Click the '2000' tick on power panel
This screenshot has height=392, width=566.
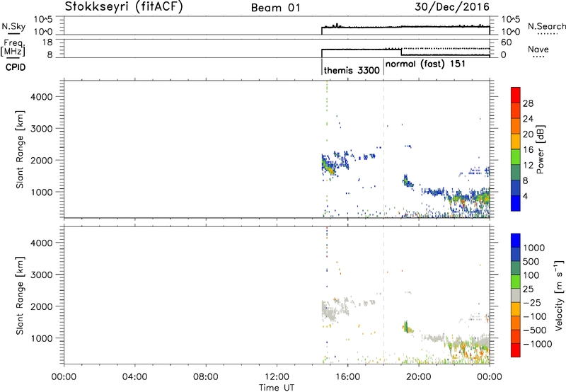coord(42,160)
